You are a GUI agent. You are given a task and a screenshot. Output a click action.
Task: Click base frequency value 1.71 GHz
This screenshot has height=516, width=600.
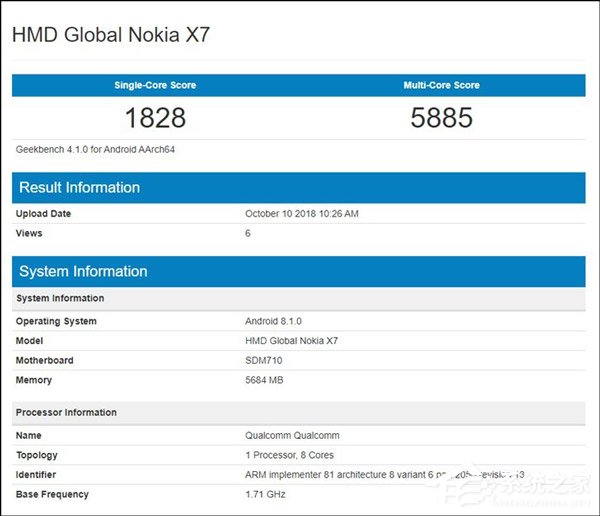pos(265,495)
